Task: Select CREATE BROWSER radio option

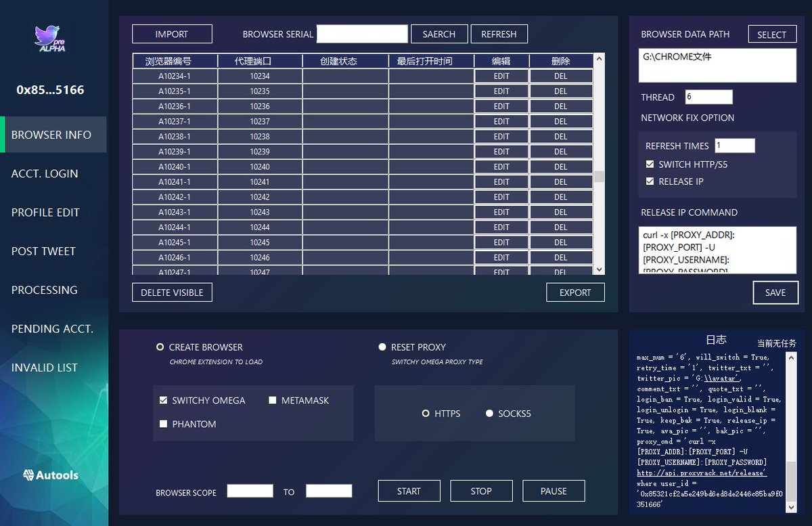Action: (x=160, y=347)
